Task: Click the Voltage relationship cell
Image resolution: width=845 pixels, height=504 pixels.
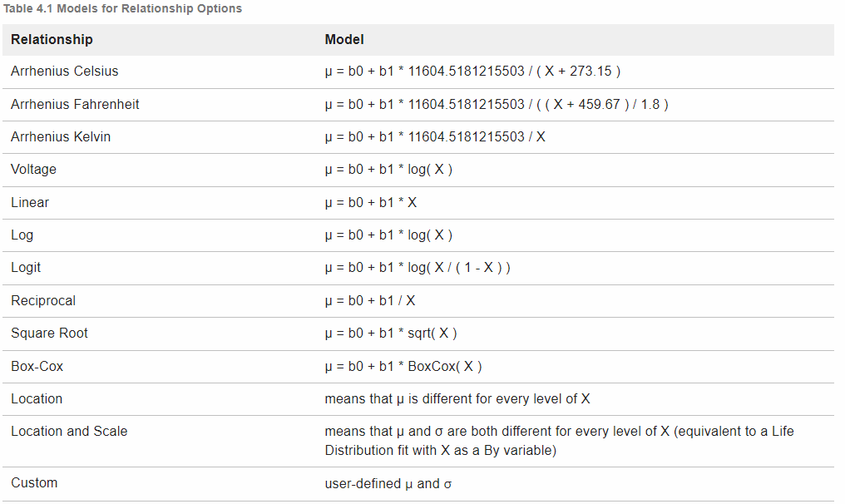Action: tap(33, 170)
